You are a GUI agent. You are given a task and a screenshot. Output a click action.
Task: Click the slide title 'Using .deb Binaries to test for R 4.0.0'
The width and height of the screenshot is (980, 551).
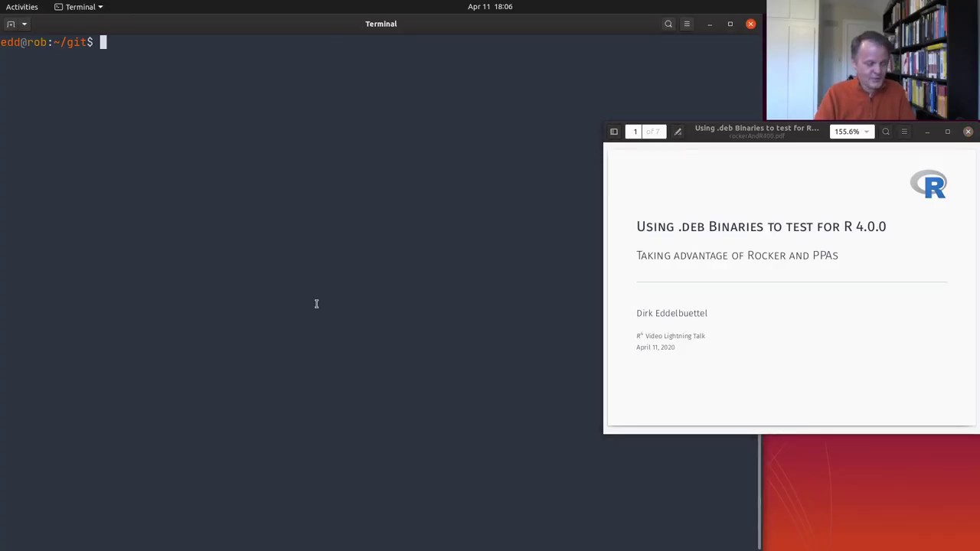point(761,227)
